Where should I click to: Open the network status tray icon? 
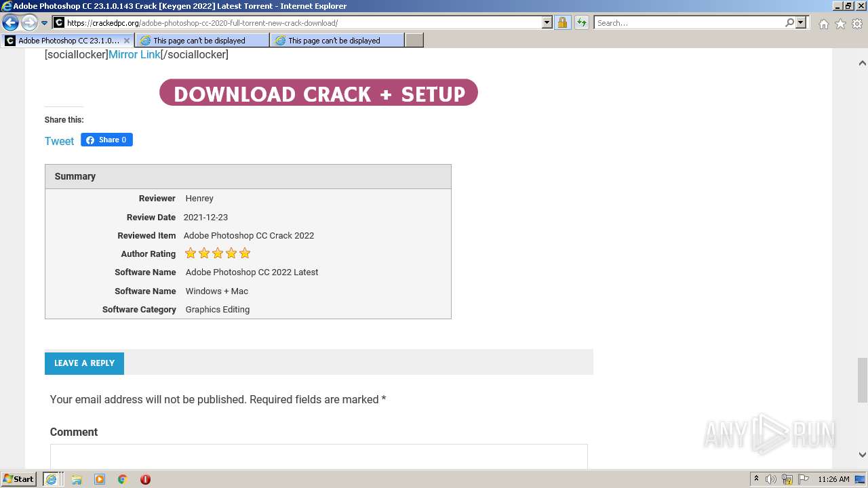click(x=787, y=479)
